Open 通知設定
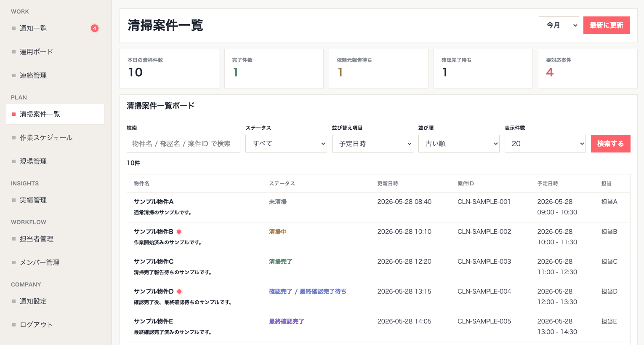 (55, 301)
